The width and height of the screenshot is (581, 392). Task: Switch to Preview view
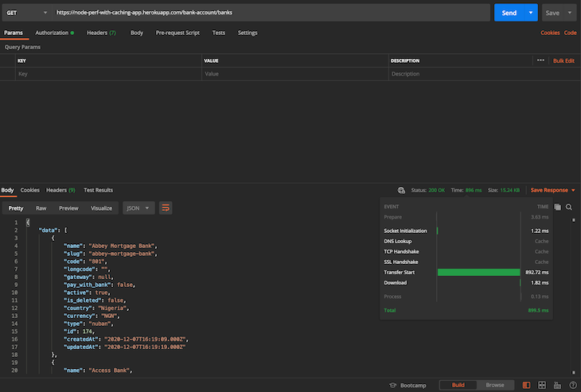(x=68, y=208)
